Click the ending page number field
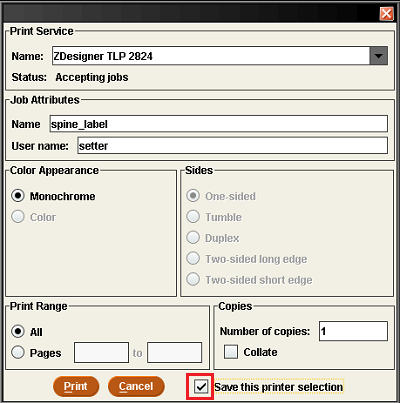 (175, 352)
